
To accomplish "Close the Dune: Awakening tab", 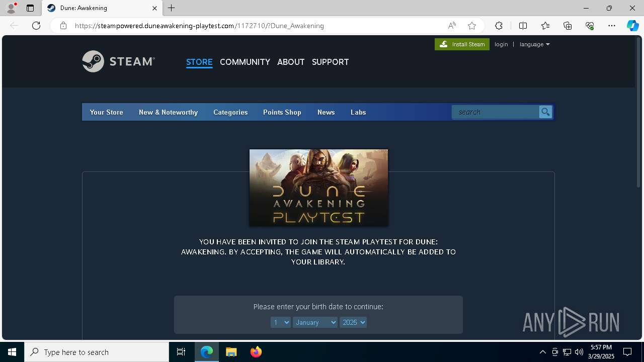I will (x=154, y=8).
